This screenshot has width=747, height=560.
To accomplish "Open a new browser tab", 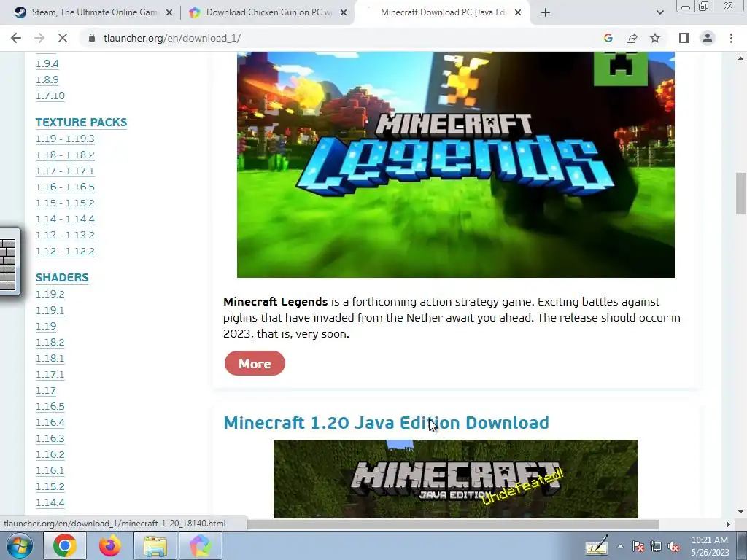I will point(546,12).
